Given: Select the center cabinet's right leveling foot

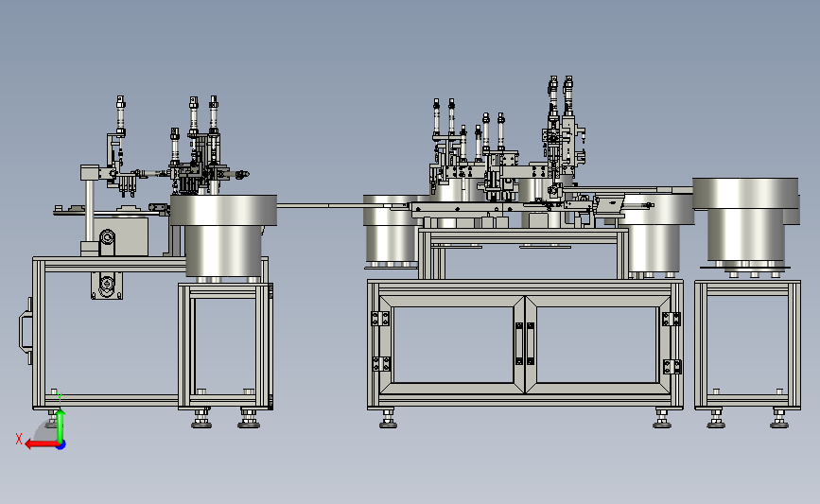Looking at the screenshot, I should tap(662, 419).
